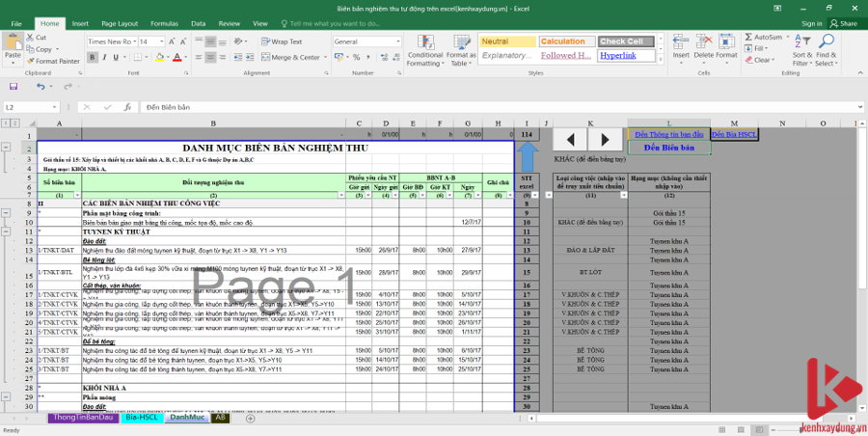Viewport: 868px width, 436px height.
Task: Click the Save icon in quick toolbar
Action: pos(14,86)
